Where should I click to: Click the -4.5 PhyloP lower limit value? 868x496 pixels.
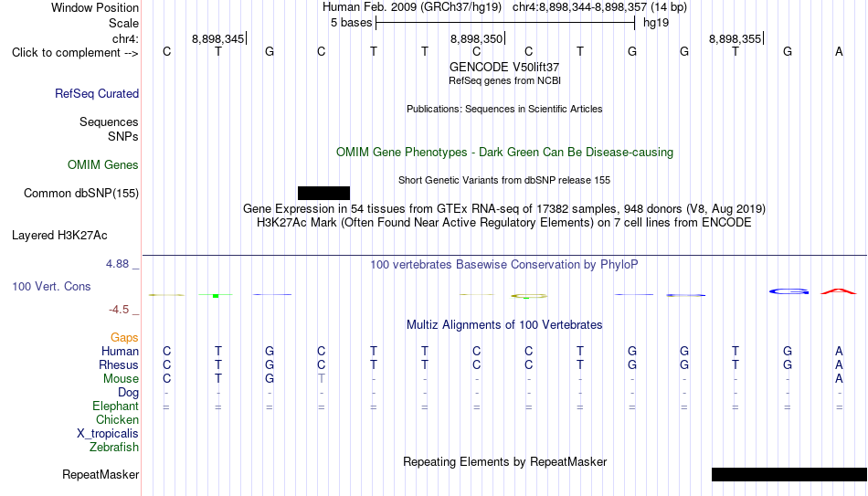119,310
